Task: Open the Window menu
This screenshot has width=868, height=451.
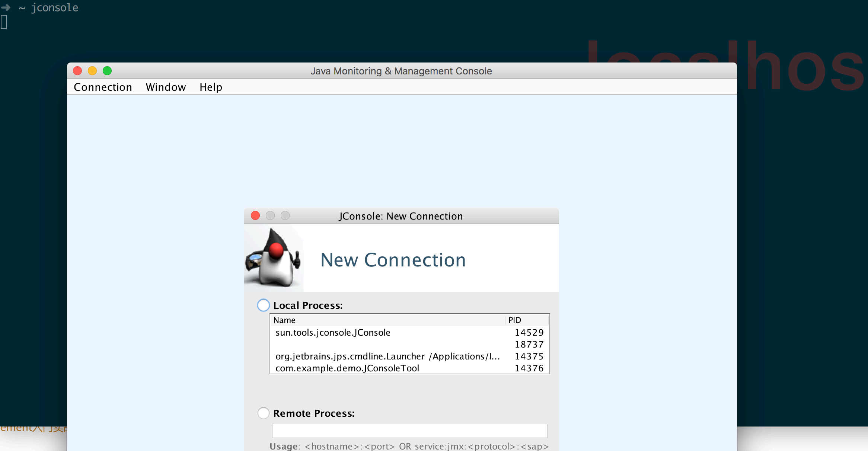Action: (x=166, y=87)
